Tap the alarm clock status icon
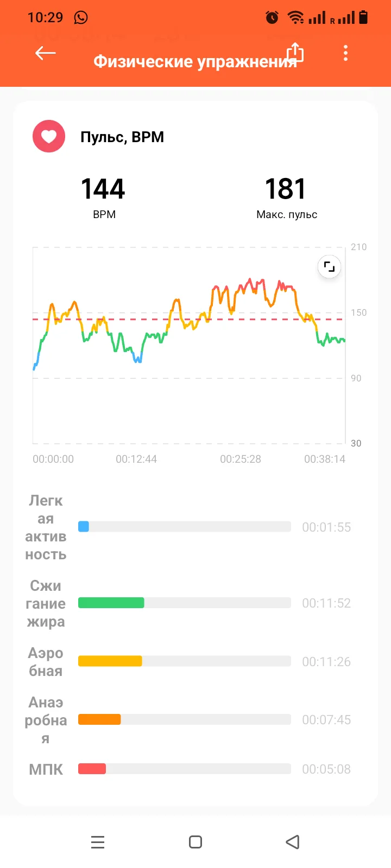The width and height of the screenshot is (391, 868). (x=272, y=17)
